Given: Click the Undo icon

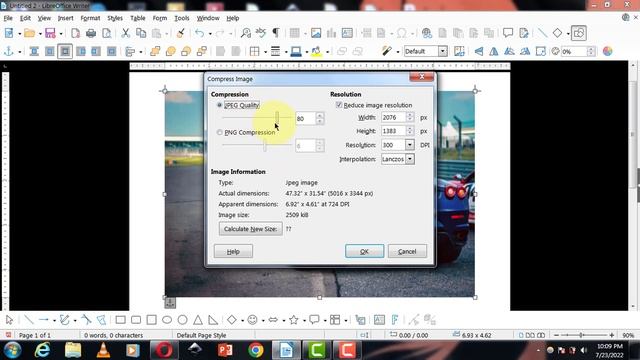Looking at the screenshot, I should [x=199, y=33].
